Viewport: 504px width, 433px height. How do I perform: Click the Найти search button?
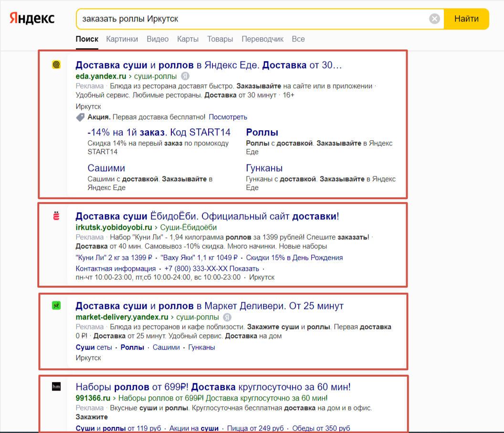tap(466, 19)
